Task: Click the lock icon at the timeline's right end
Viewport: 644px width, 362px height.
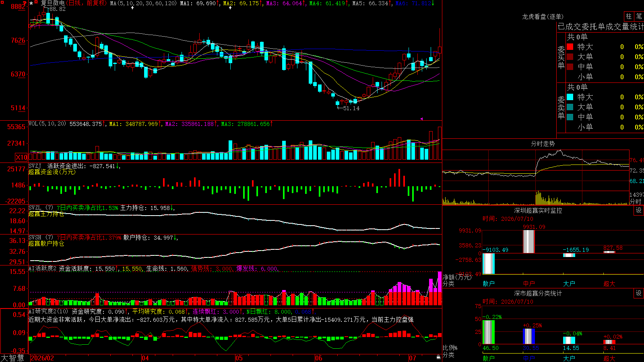Action: click(439, 357)
